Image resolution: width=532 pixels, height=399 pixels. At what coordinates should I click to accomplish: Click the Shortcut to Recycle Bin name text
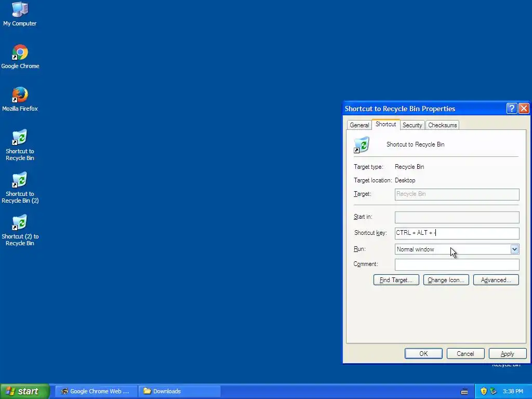(x=415, y=144)
